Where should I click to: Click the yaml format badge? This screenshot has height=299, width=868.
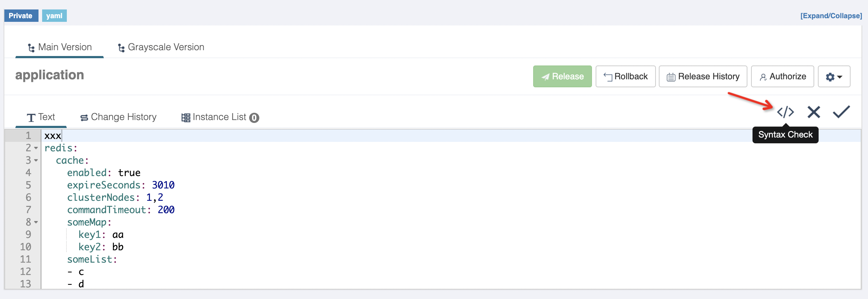[x=54, y=16]
